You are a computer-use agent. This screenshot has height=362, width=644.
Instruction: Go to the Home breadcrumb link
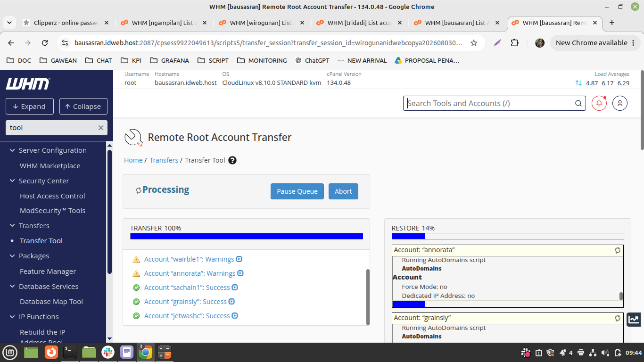[x=133, y=160]
